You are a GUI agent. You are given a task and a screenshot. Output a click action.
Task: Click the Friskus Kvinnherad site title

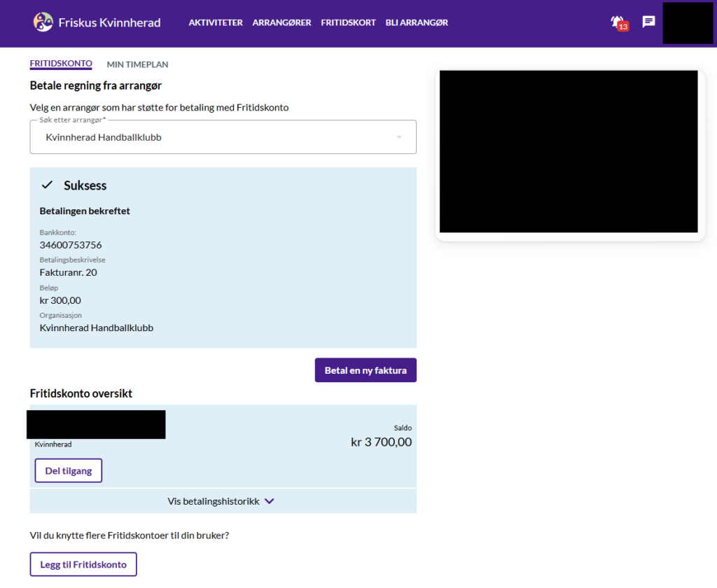click(x=110, y=22)
